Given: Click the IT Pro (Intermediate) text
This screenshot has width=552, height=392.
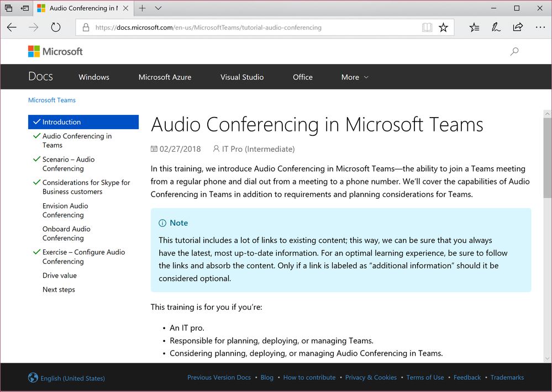Looking at the screenshot, I should tap(259, 149).
